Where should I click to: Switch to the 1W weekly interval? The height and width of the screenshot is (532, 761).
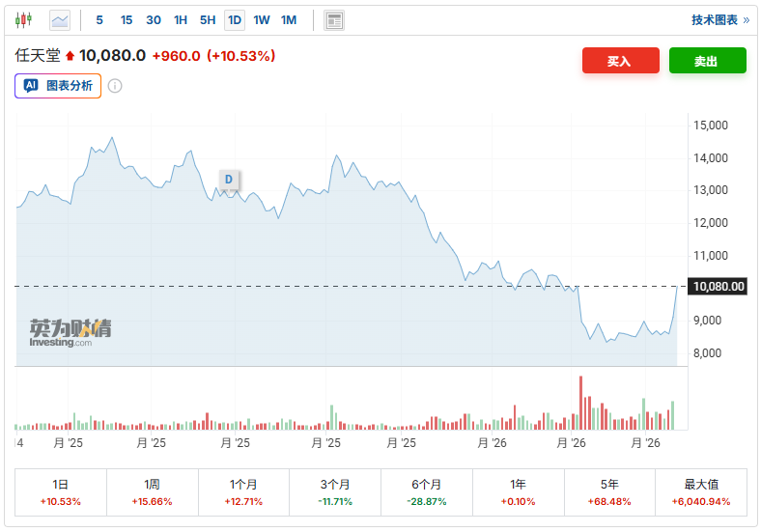click(262, 19)
